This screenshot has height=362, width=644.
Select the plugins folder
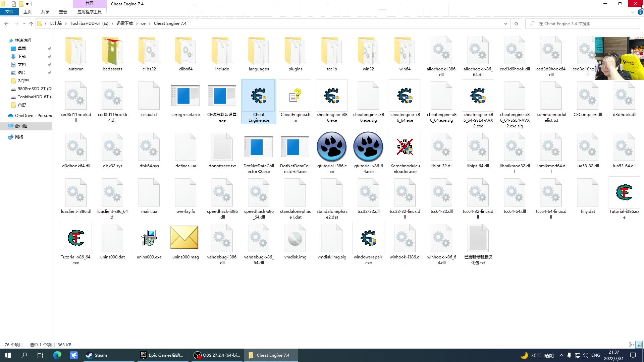[295, 51]
